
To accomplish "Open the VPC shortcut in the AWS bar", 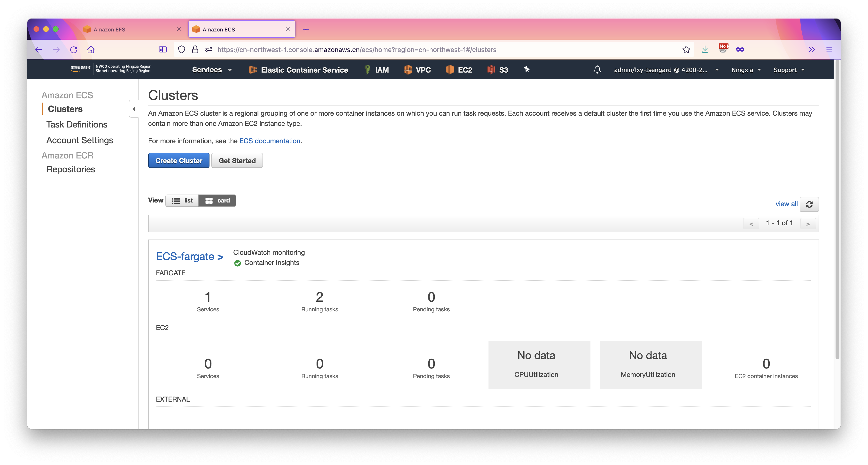I will (417, 70).
